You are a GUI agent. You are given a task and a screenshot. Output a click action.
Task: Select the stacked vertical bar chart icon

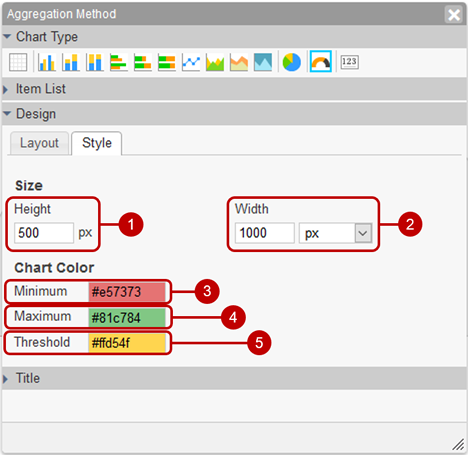pos(71,62)
